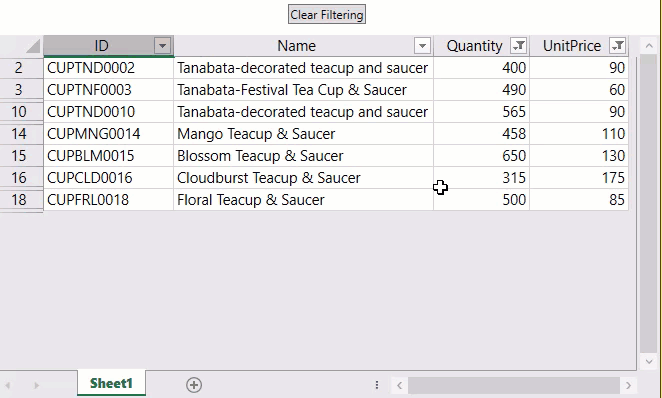The width and height of the screenshot is (662, 398).
Task: Click the vertical scrollbar up arrow
Action: click(649, 46)
